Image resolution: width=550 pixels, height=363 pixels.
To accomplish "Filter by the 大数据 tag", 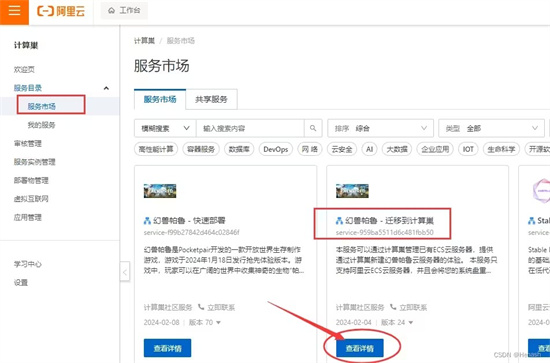I will point(397,149).
